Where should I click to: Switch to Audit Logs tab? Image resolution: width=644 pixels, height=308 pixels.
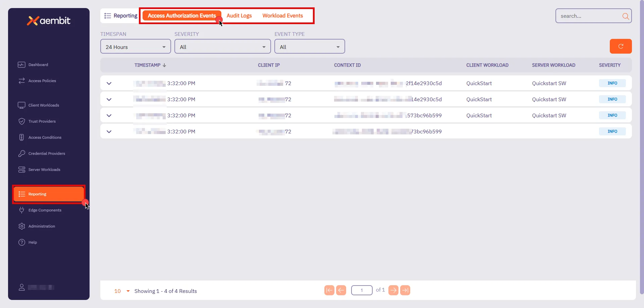239,16
